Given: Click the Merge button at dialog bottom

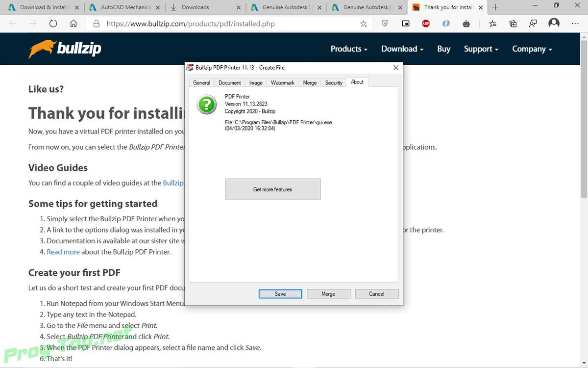Looking at the screenshot, I should point(328,294).
